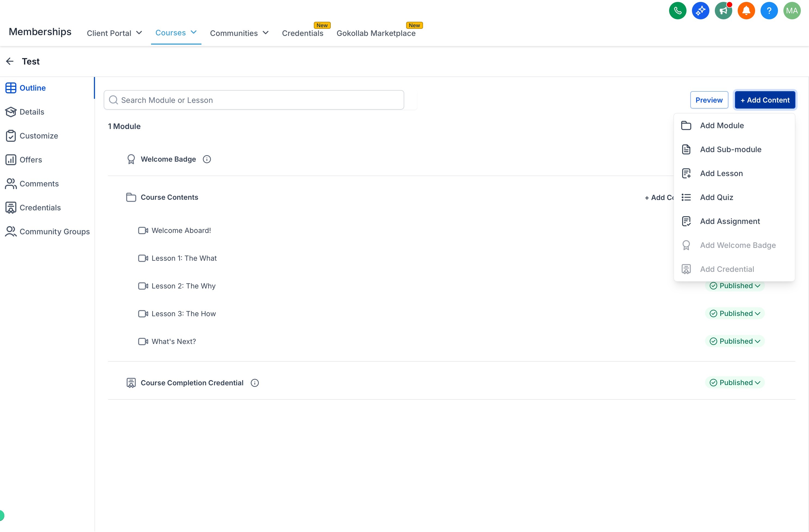Open the blue AI sparkle assistant icon
This screenshot has width=809, height=532.
click(700, 11)
